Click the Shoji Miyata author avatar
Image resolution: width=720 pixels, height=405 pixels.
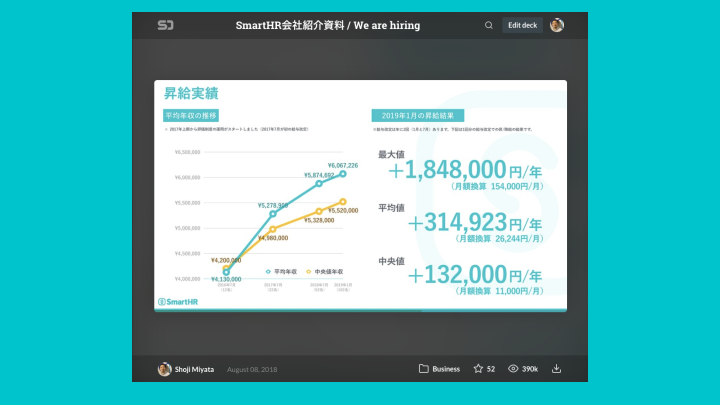tap(164, 369)
